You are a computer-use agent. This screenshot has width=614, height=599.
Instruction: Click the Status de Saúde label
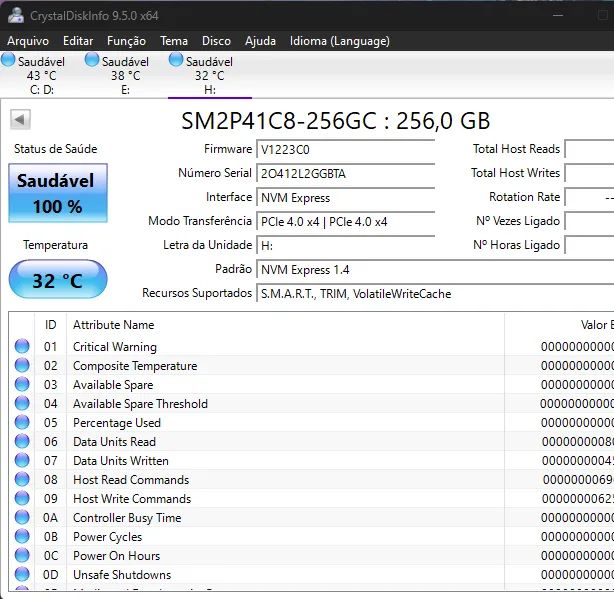[x=56, y=149]
